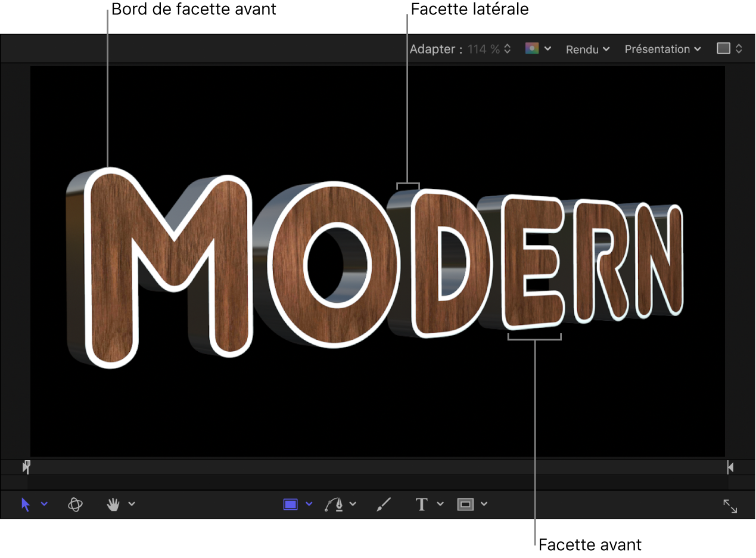Viewport: 756px width, 558px height.
Task: Open the Présentation menu
Action: click(x=658, y=49)
